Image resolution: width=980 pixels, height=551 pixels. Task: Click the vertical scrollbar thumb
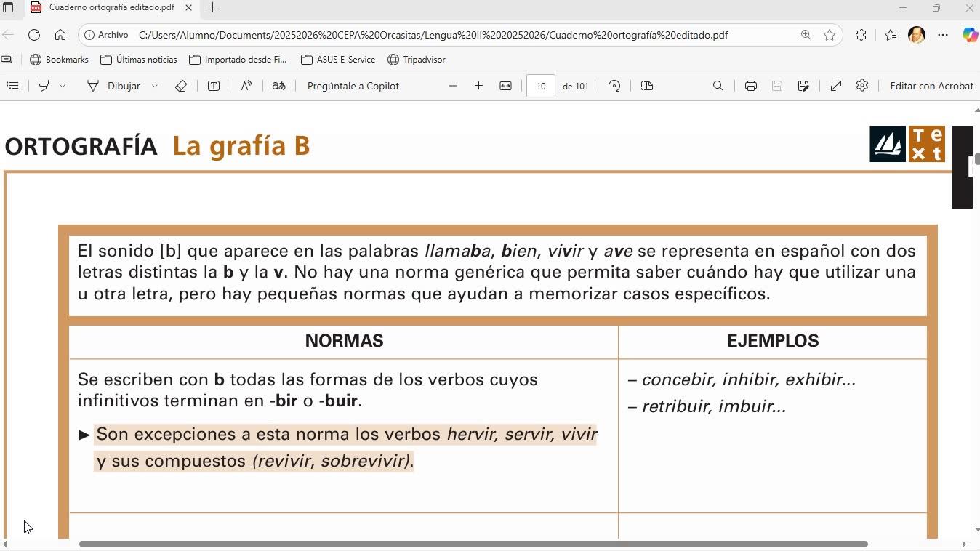(976, 159)
